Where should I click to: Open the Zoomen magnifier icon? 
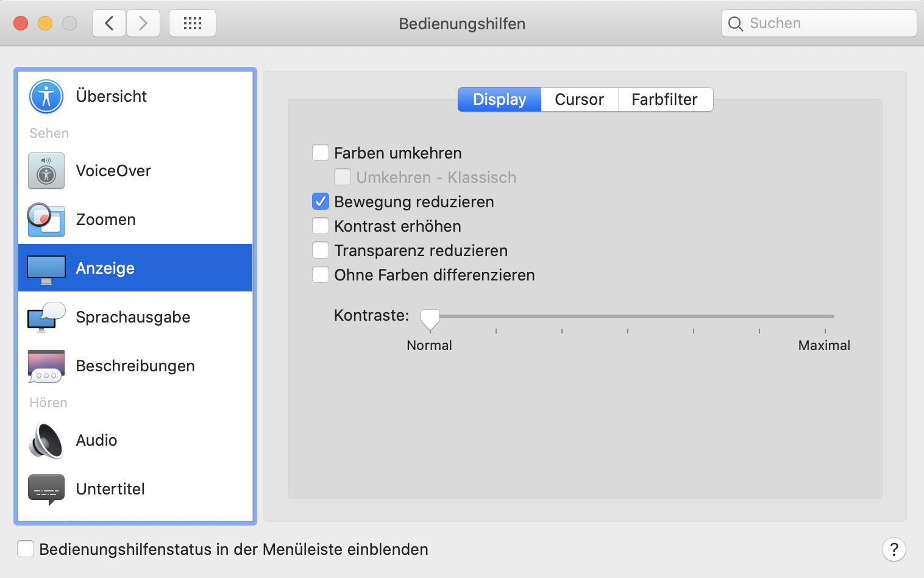[x=46, y=219]
